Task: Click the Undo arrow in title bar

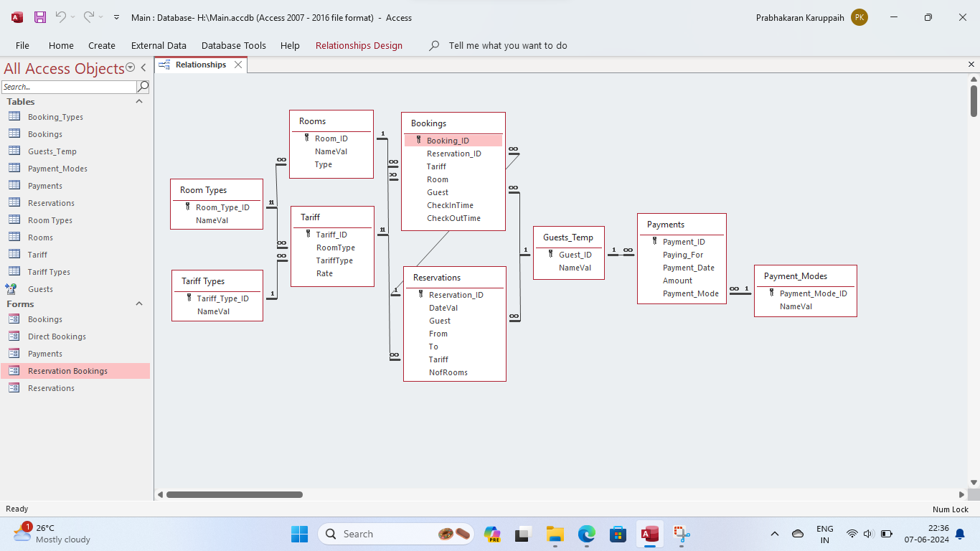Action: pos(61,17)
